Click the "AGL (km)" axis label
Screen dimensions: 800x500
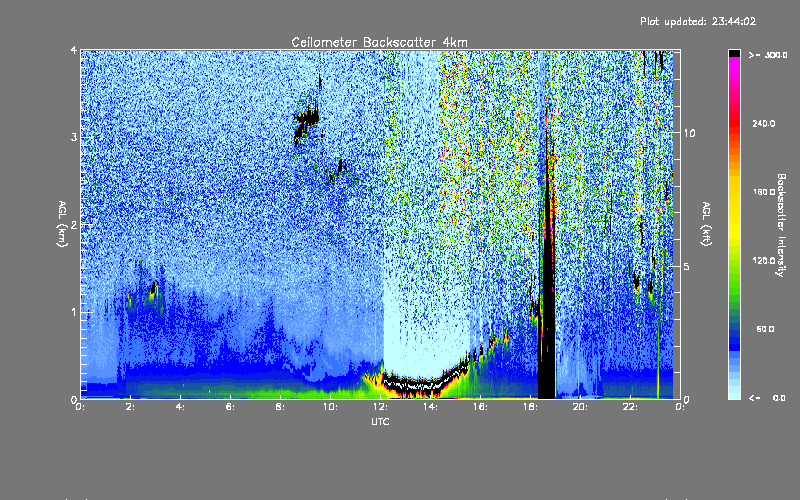[62, 224]
